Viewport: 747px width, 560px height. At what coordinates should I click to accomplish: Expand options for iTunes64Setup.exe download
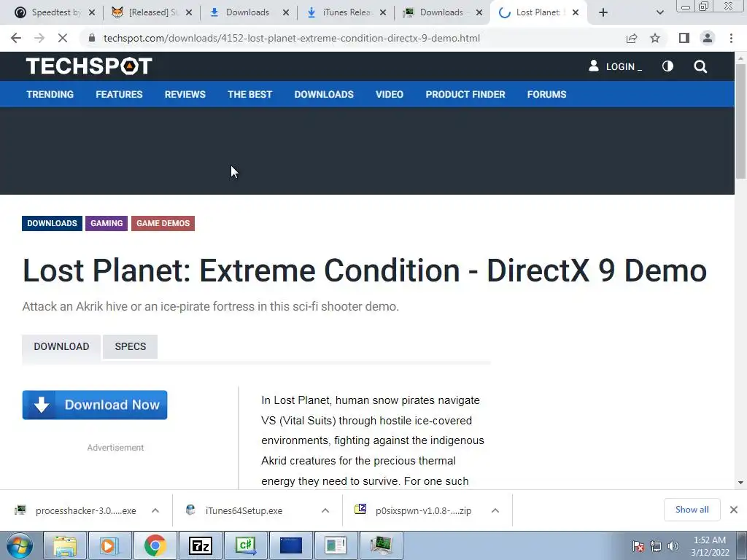325,510
